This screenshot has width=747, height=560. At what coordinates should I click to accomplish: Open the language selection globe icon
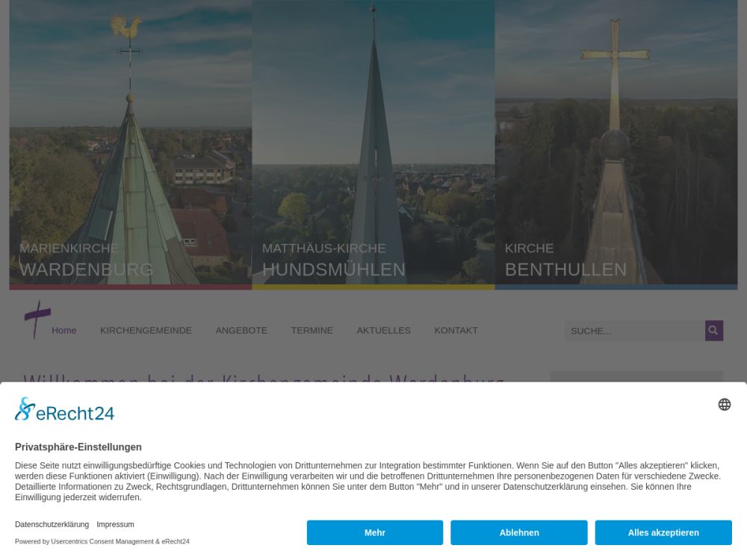click(724, 404)
